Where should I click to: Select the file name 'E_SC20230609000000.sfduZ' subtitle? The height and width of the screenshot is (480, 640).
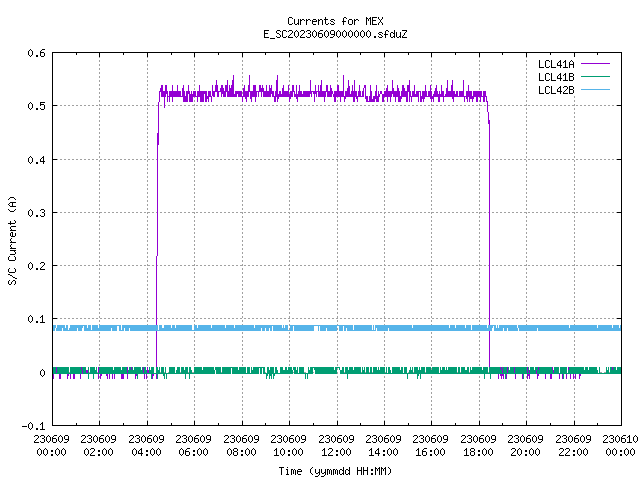pos(335,34)
